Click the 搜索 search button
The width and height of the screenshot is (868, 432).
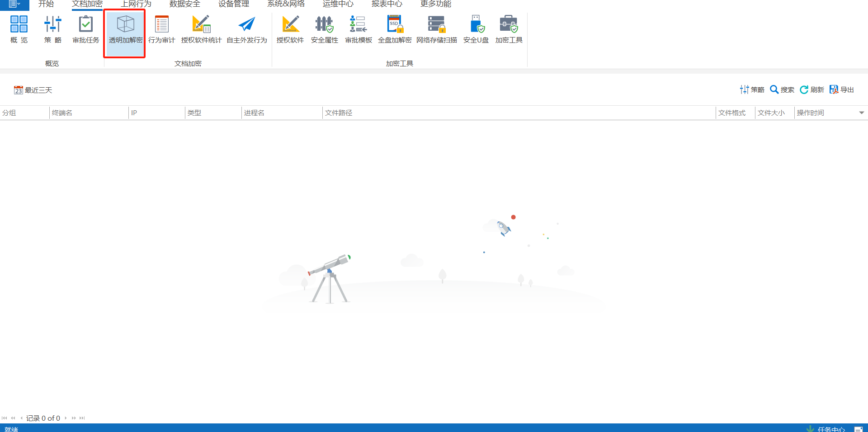point(782,89)
